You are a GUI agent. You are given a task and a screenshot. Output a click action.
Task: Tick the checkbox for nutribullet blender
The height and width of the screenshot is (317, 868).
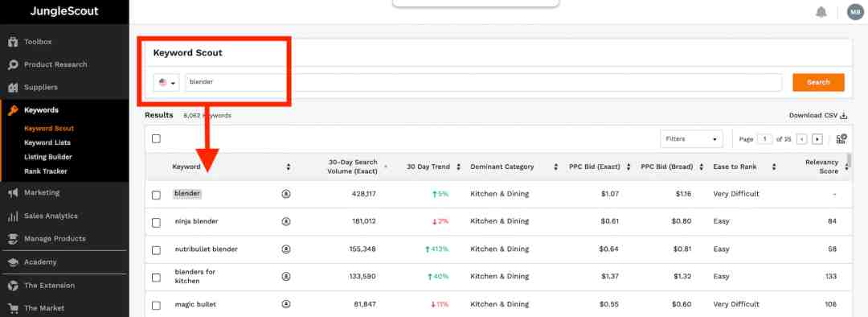[156, 250]
